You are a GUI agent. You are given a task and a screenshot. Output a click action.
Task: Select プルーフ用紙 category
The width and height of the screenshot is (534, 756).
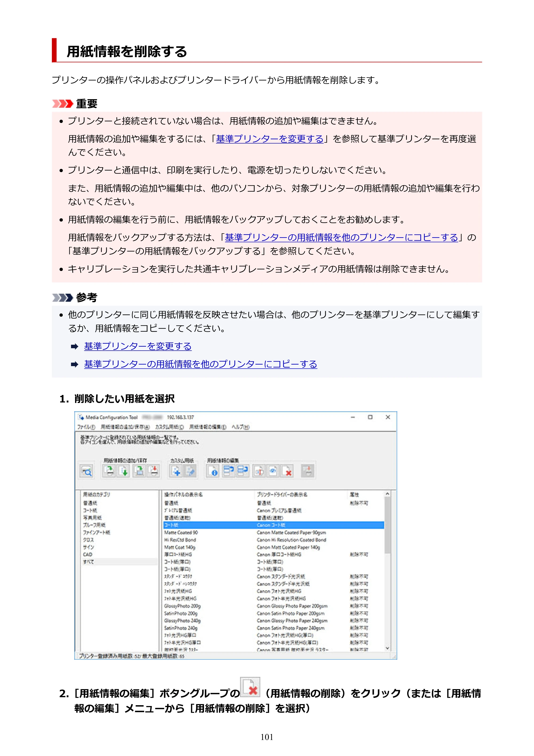tap(94, 525)
